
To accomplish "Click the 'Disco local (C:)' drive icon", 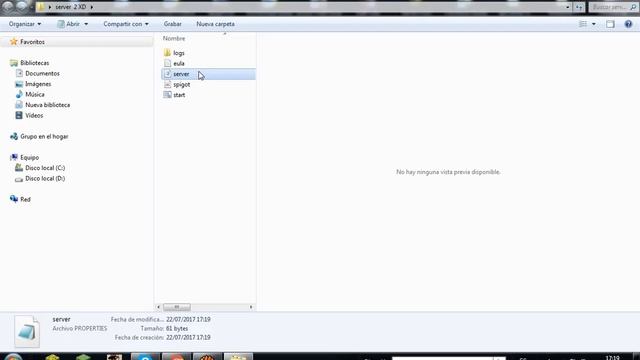I will [x=19, y=168].
